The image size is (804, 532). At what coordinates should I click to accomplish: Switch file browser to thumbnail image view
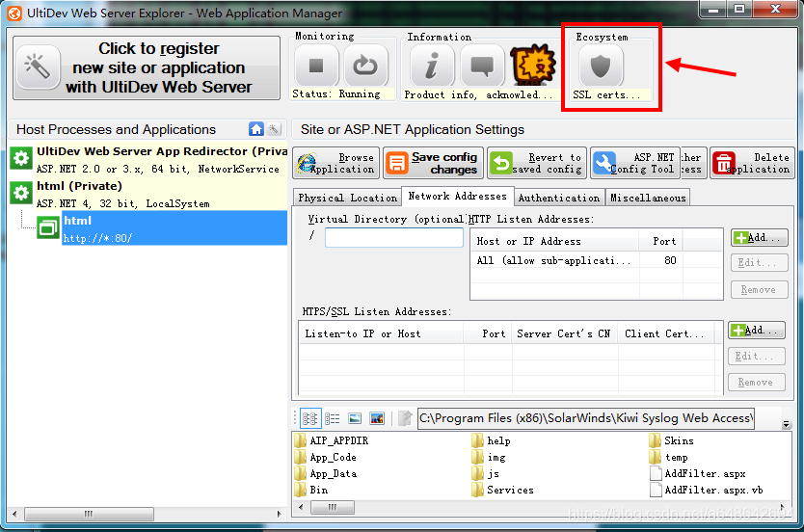377,418
